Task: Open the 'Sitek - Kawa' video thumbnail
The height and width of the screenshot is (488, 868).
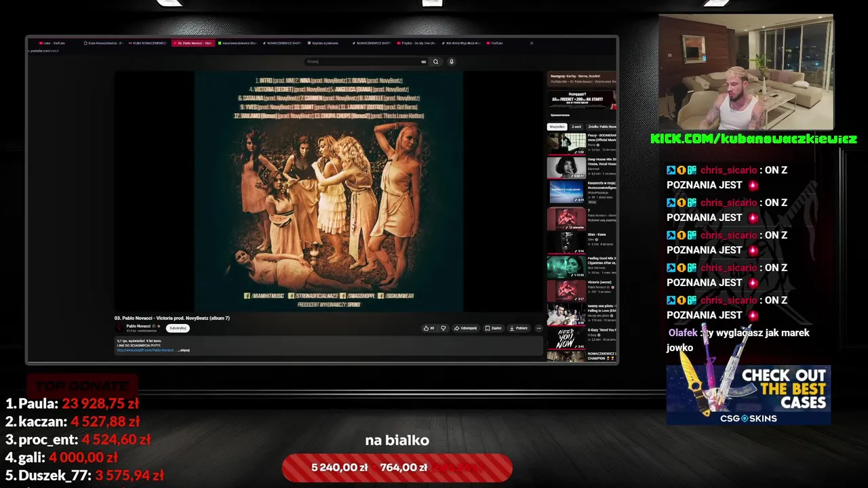Action: (566, 243)
